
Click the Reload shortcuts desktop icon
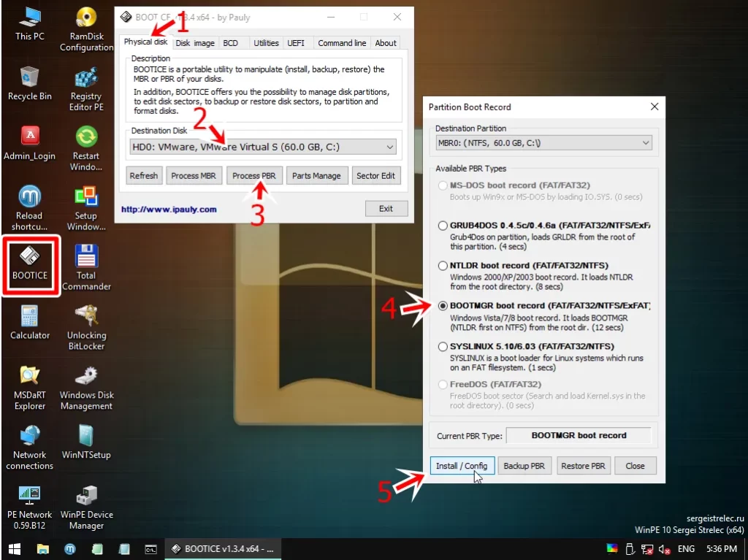29,209
